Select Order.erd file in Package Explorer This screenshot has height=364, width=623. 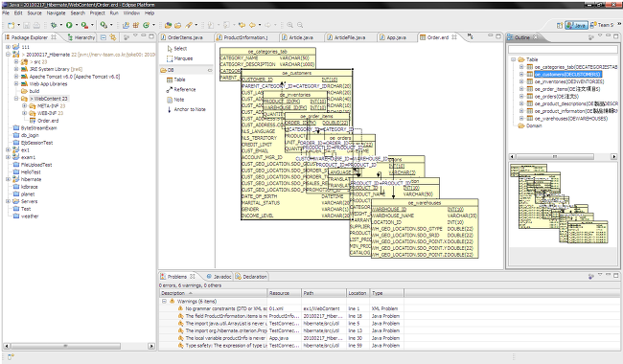44,121
